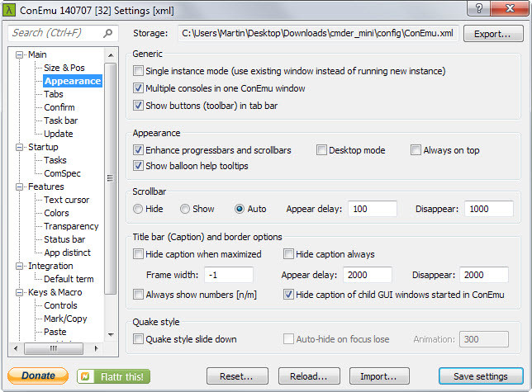Select Appearance in the settings tree
Screen dimensions: 532x392
[x=73, y=81]
